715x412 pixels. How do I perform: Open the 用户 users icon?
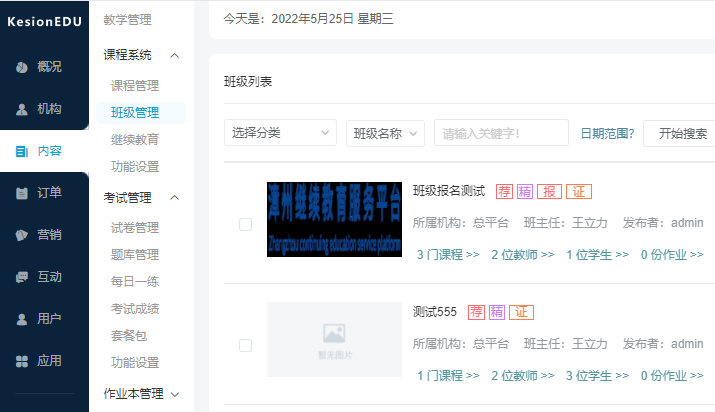click(22, 319)
